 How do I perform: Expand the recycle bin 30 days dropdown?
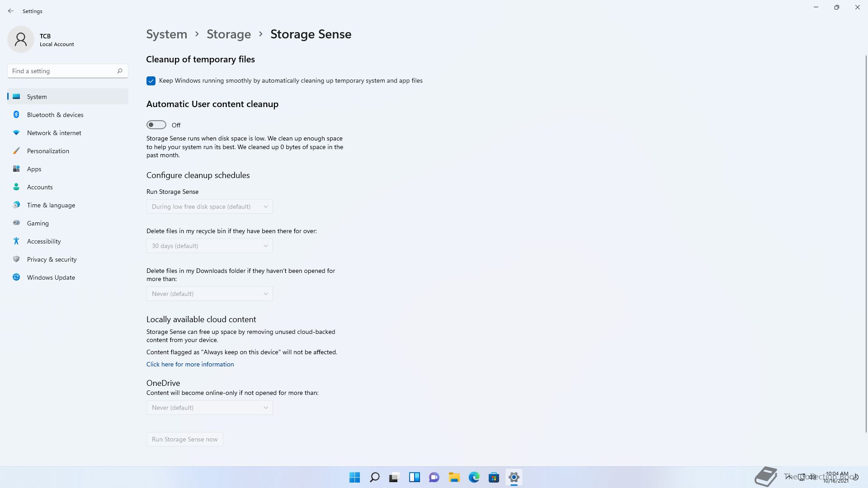click(209, 246)
